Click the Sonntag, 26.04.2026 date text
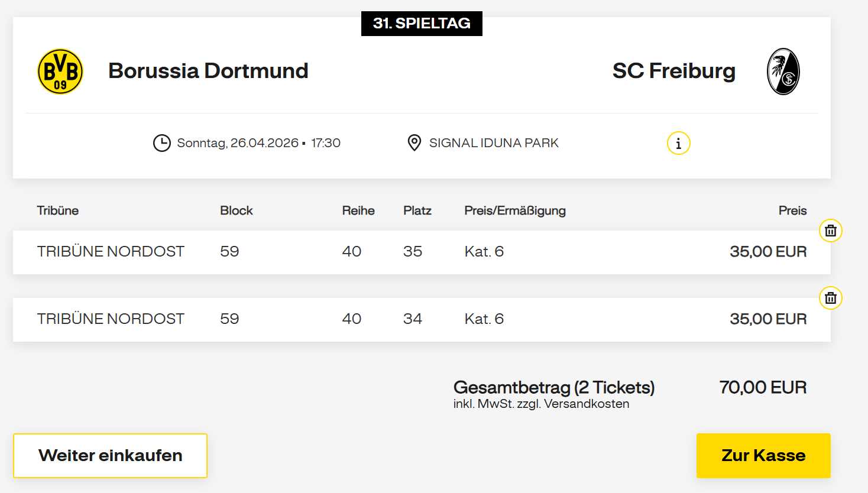The height and width of the screenshot is (493, 868). (x=238, y=143)
